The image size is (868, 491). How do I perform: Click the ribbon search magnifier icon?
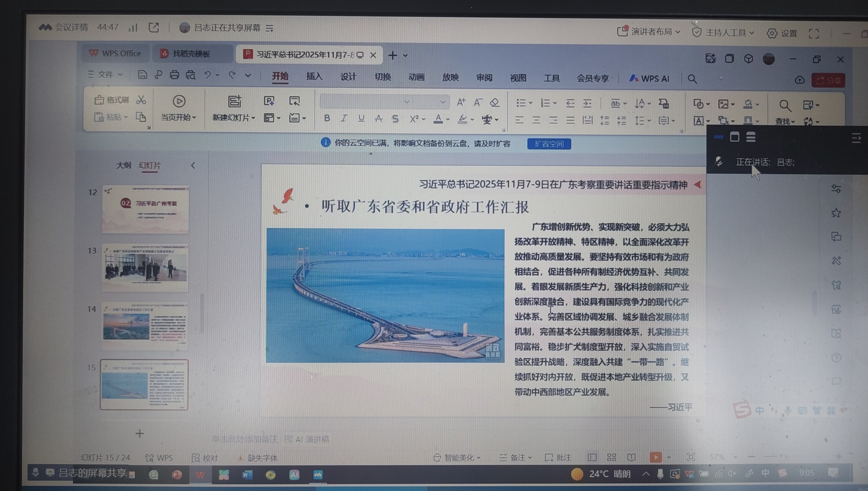[x=692, y=79]
